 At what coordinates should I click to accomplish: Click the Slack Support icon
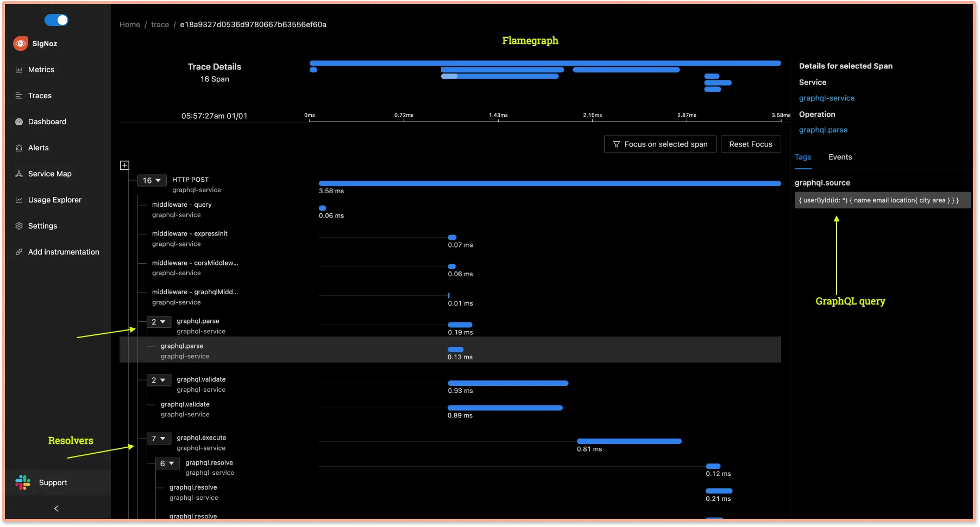23,482
